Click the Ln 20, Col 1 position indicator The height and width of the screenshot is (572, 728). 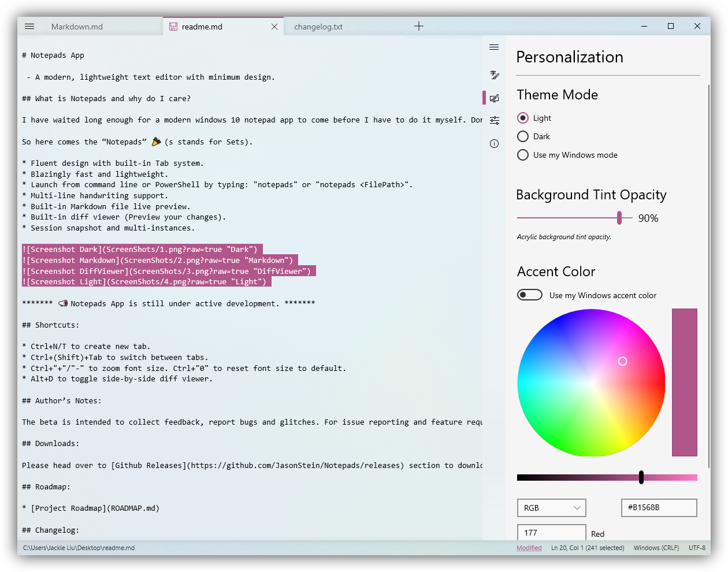click(588, 548)
